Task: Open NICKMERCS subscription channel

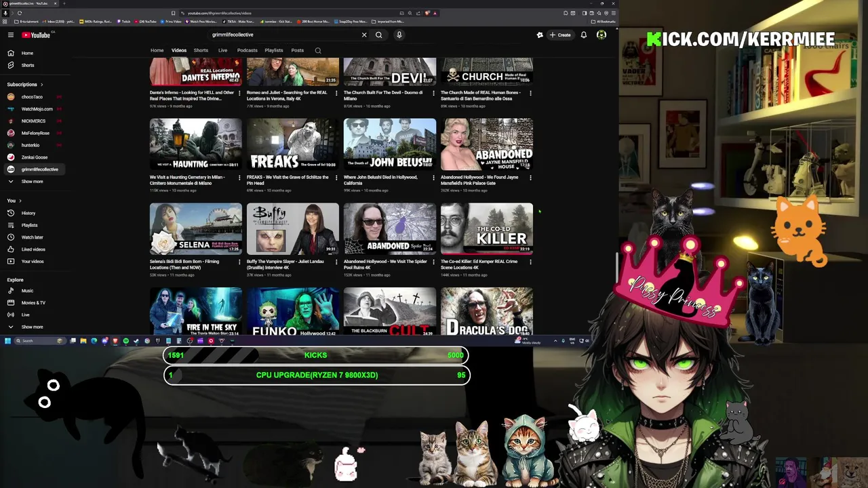Action: (x=35, y=121)
